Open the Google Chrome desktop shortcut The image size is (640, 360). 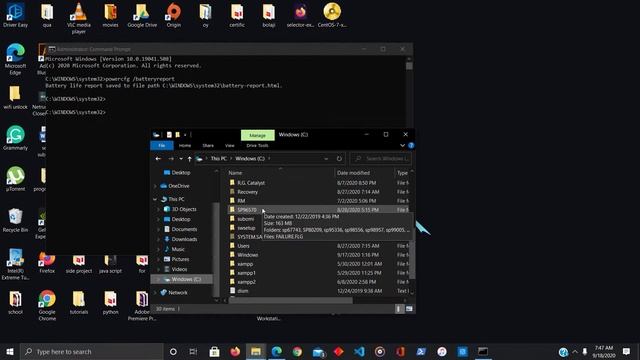pyautogui.click(x=47, y=305)
